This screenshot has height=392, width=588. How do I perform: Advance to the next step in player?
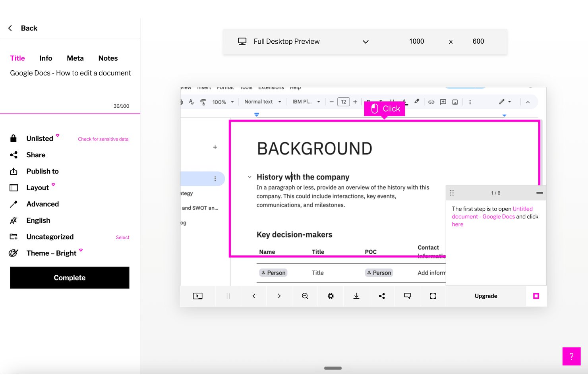[x=279, y=296]
